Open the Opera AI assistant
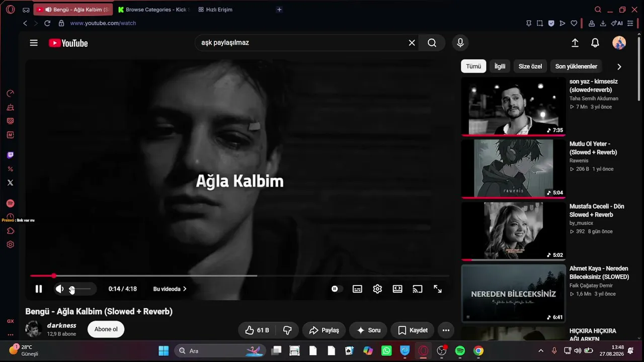 (x=617, y=23)
